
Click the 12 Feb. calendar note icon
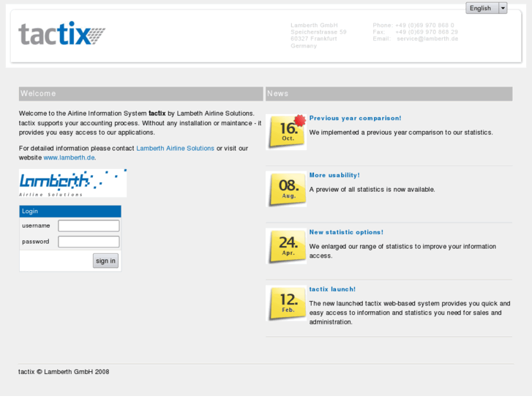pyautogui.click(x=286, y=303)
